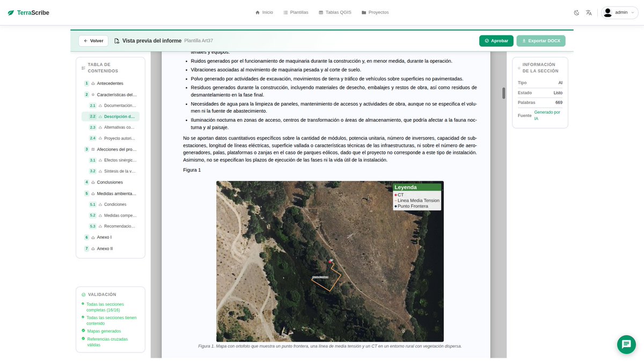Image resolution: width=644 pixels, height=362 pixels.
Task: Click the document preview icon beside Vista previa
Action: pyautogui.click(x=117, y=41)
